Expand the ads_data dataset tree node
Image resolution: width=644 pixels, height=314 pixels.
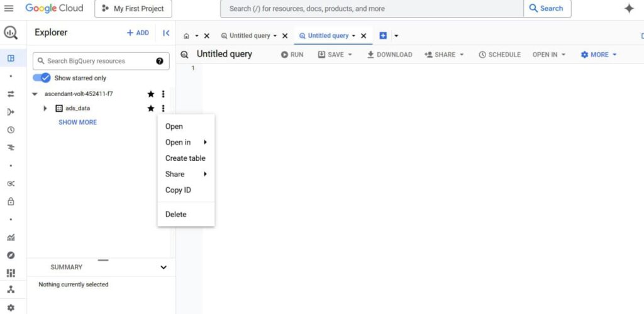pyautogui.click(x=45, y=109)
